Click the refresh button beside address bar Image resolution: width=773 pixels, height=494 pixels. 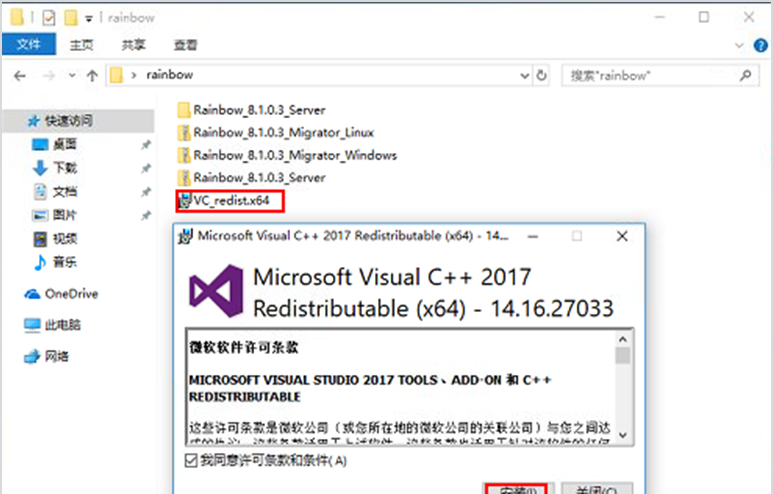pyautogui.click(x=542, y=75)
